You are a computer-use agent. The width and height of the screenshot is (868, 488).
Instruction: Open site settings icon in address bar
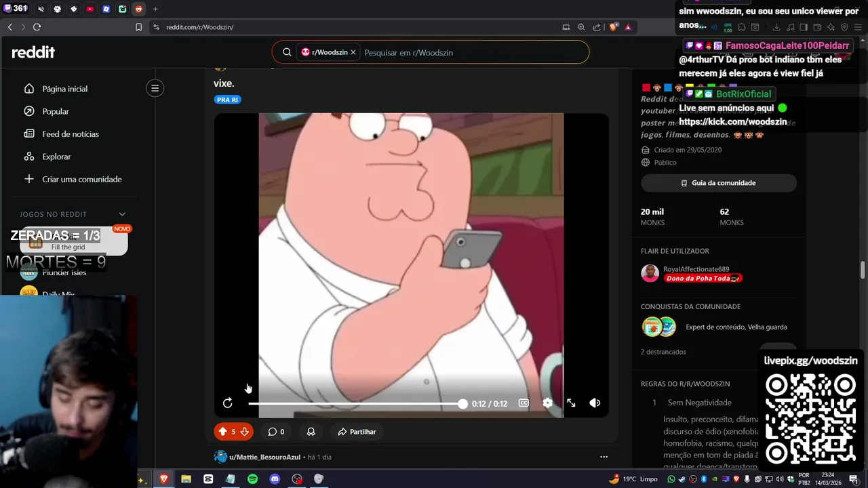[156, 27]
